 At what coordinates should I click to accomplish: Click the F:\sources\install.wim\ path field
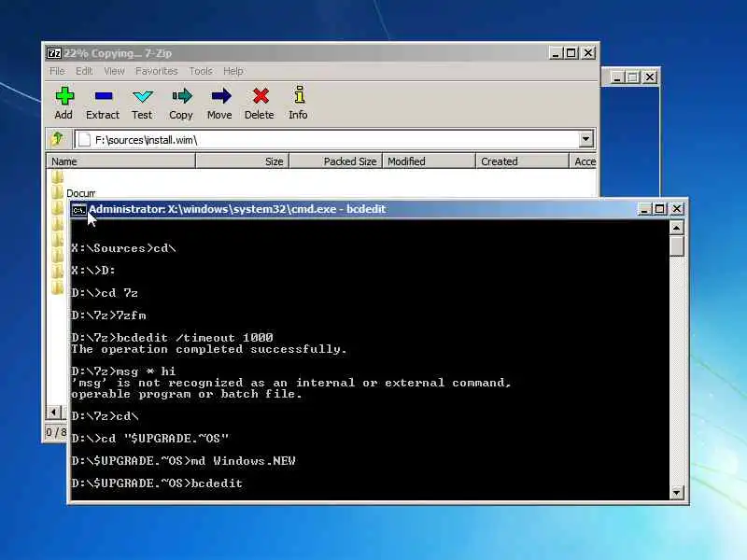tap(327, 139)
